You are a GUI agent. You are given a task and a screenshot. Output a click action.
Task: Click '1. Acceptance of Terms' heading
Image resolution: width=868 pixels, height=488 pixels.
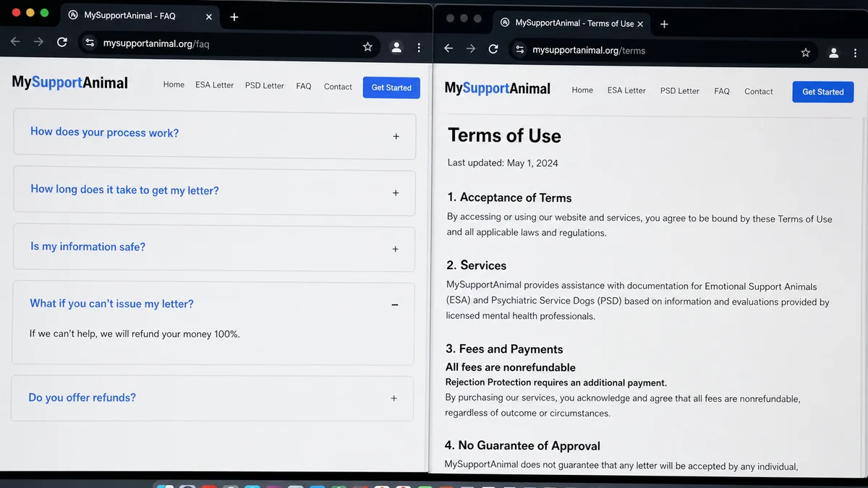[509, 198]
